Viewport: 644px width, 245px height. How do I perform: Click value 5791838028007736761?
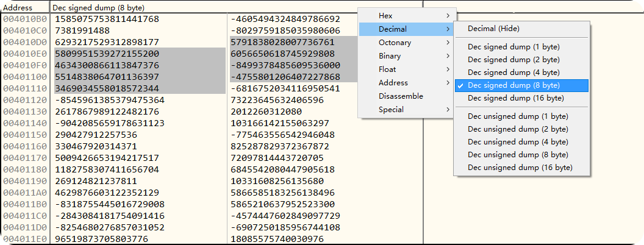(282, 42)
